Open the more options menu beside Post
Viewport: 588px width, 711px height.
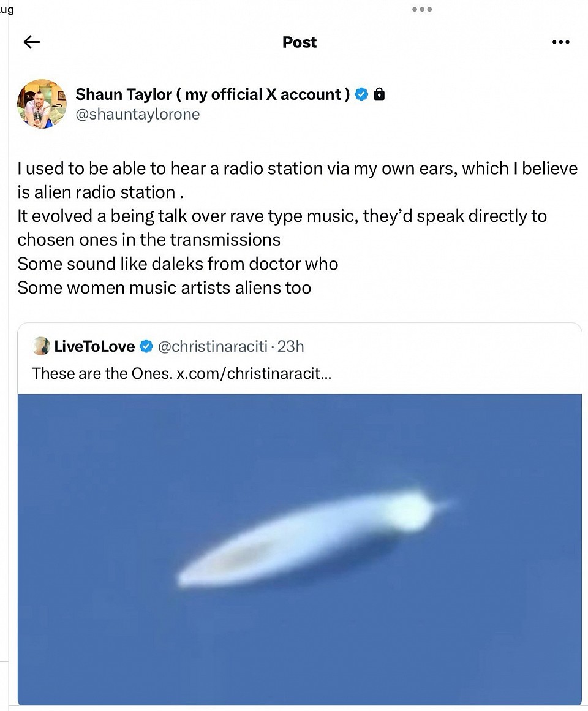560,42
